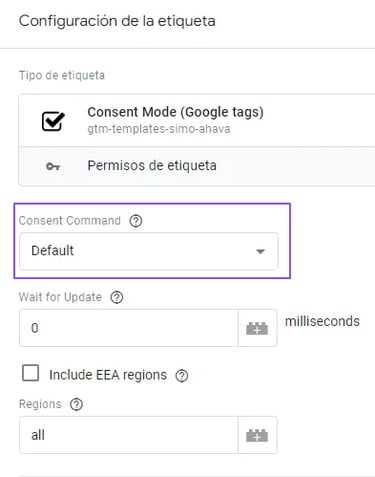The width and height of the screenshot is (375, 477).
Task: Open the Consent Command dropdown arrow
Action: pos(260,251)
